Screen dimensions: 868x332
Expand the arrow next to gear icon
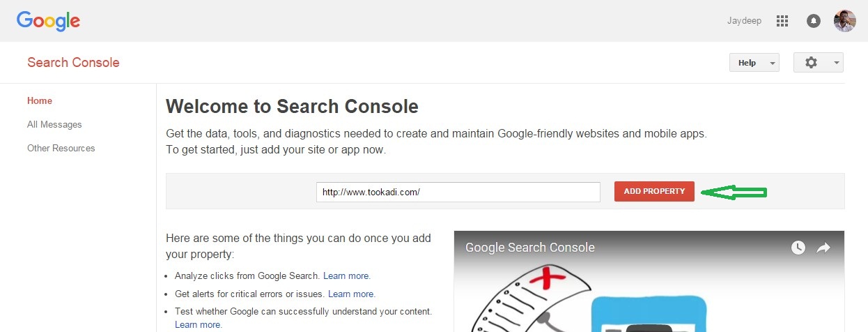tap(836, 63)
